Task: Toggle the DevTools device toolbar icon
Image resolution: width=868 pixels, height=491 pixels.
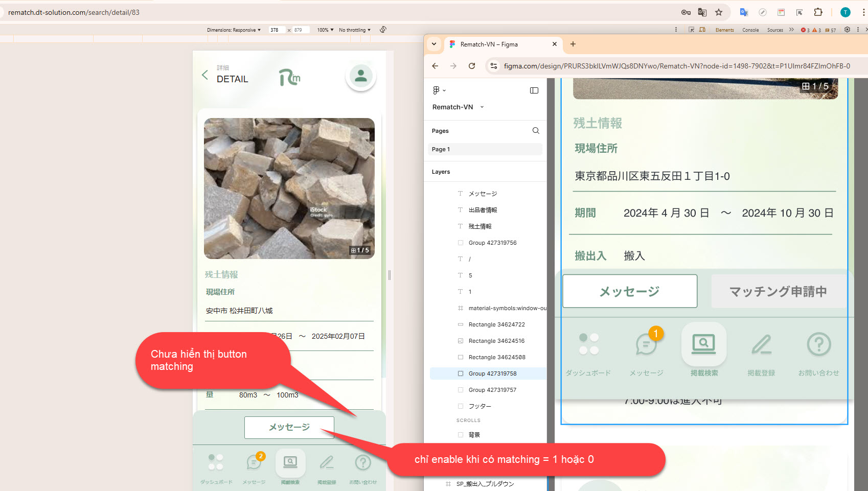Action: point(702,30)
